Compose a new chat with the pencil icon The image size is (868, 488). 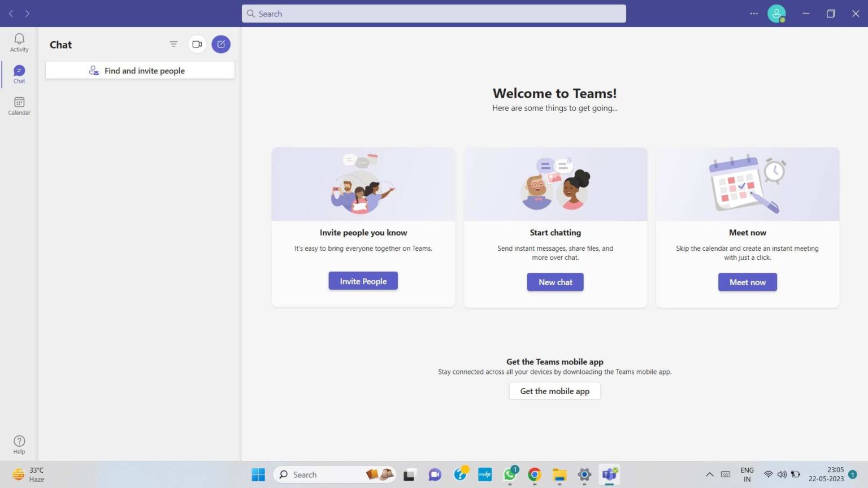(x=221, y=43)
